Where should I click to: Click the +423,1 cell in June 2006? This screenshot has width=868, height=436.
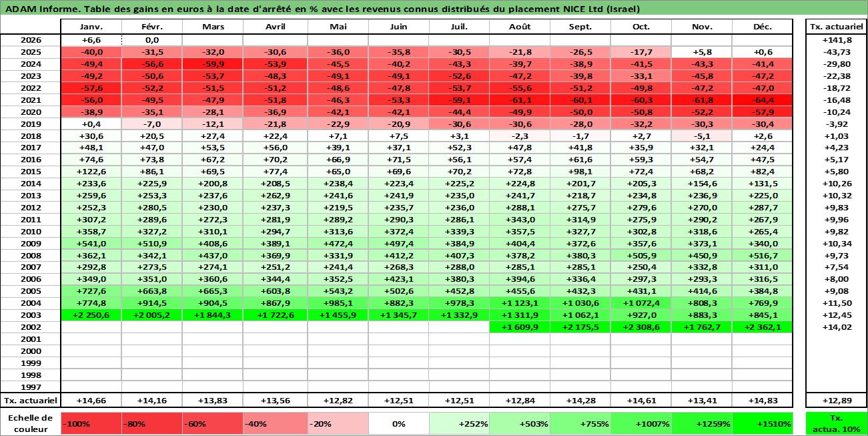click(398, 279)
